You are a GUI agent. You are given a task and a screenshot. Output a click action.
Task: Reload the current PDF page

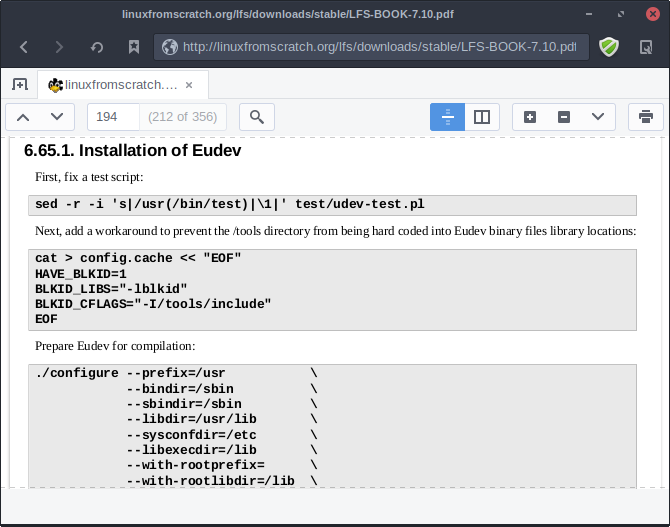pos(97,47)
